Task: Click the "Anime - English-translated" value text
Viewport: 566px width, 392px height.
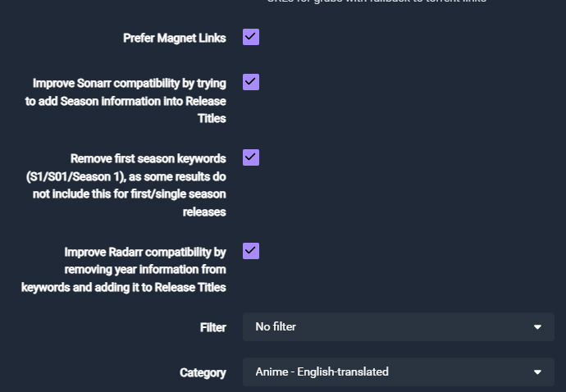Action: 322,371
